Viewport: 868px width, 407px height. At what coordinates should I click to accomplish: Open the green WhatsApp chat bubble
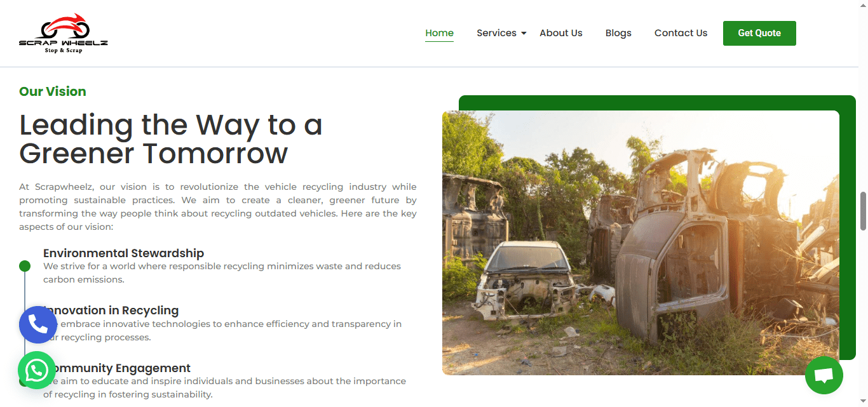[x=37, y=370]
